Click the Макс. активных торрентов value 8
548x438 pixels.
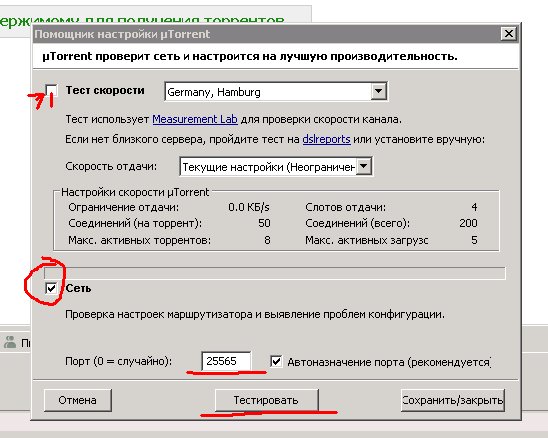point(267,240)
